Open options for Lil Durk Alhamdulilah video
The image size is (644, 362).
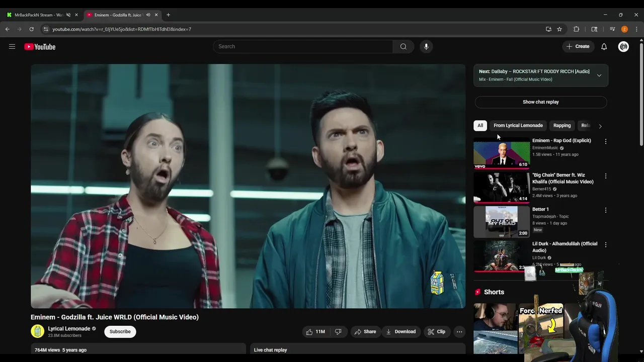point(605,244)
